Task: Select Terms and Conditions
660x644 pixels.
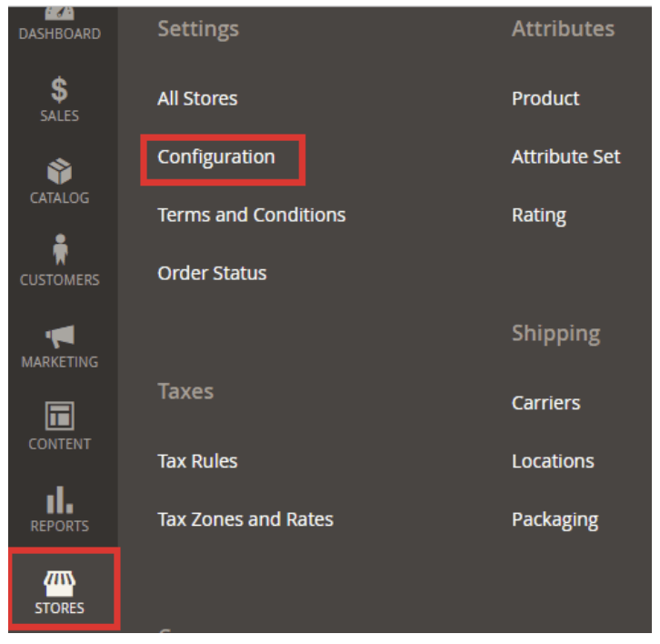Action: 251,215
